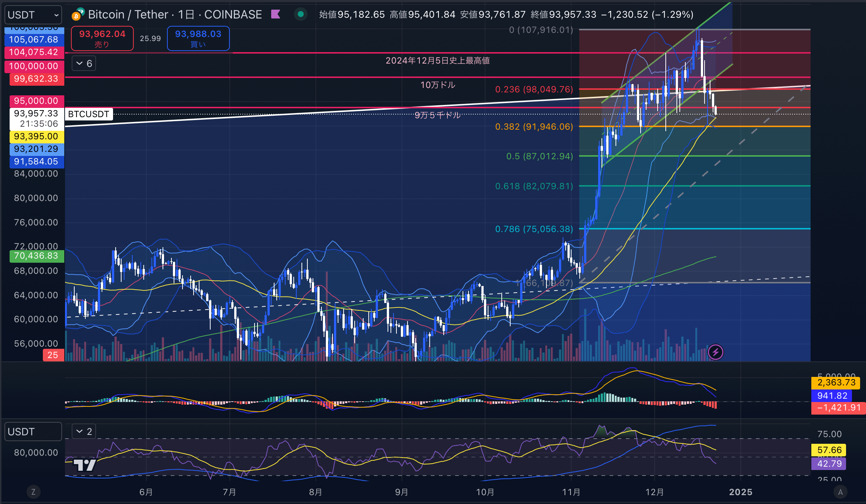Open the lower pane USDT dropdown
The width and height of the screenshot is (866, 504).
pyautogui.click(x=33, y=432)
